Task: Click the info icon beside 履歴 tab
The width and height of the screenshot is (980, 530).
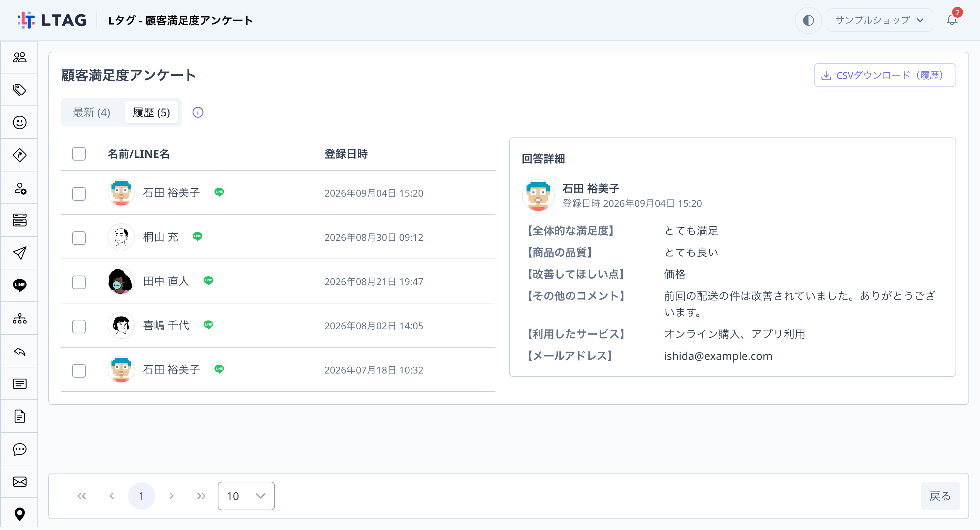Action: click(x=198, y=112)
